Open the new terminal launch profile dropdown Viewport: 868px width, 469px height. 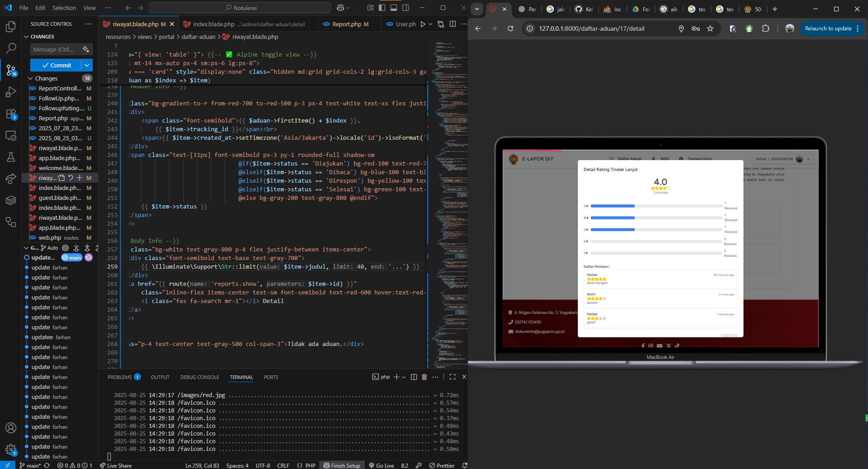[404, 377]
